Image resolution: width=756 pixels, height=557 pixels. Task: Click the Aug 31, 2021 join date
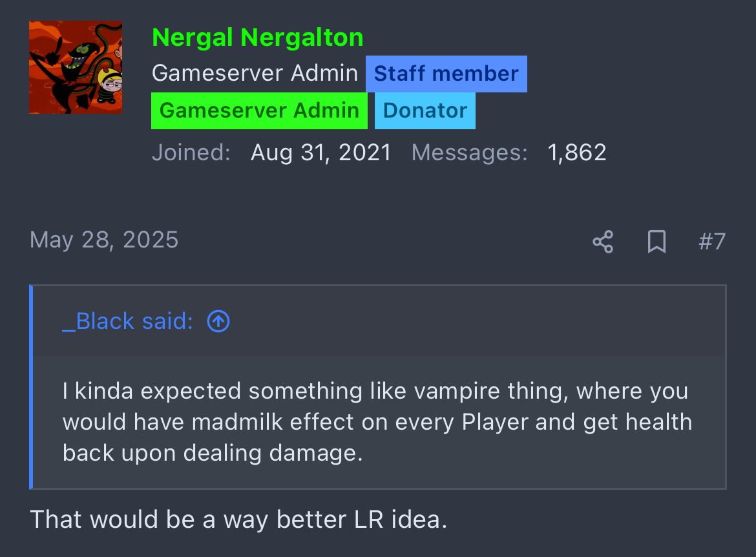pos(321,152)
